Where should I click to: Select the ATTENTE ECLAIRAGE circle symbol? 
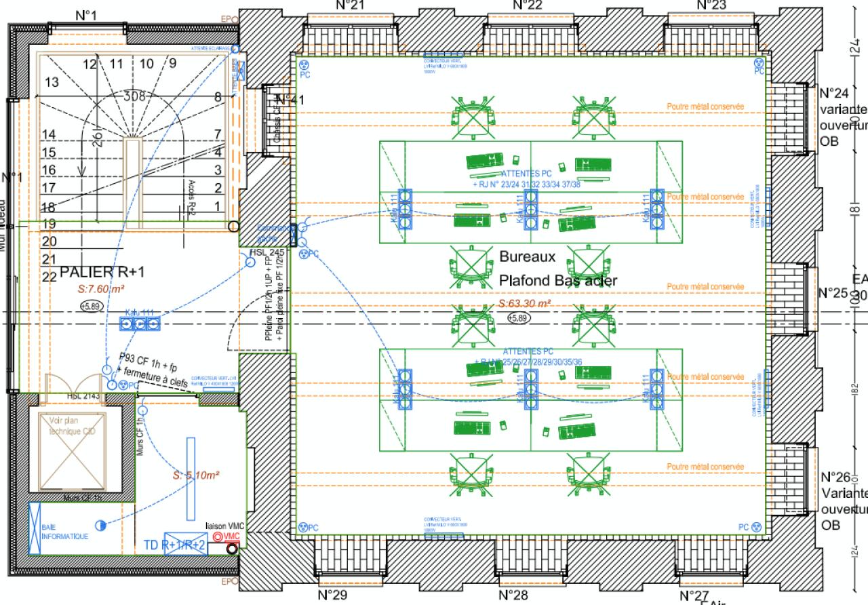tap(235, 49)
